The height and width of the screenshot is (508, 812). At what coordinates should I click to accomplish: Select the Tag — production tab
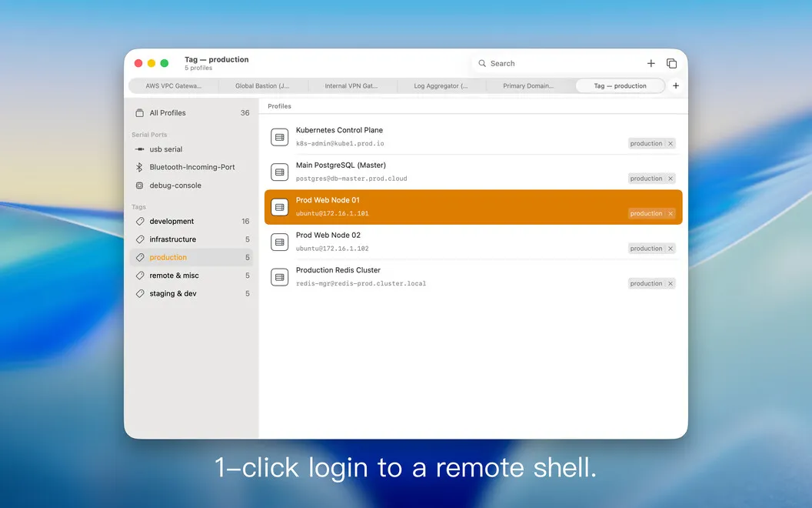(x=620, y=86)
